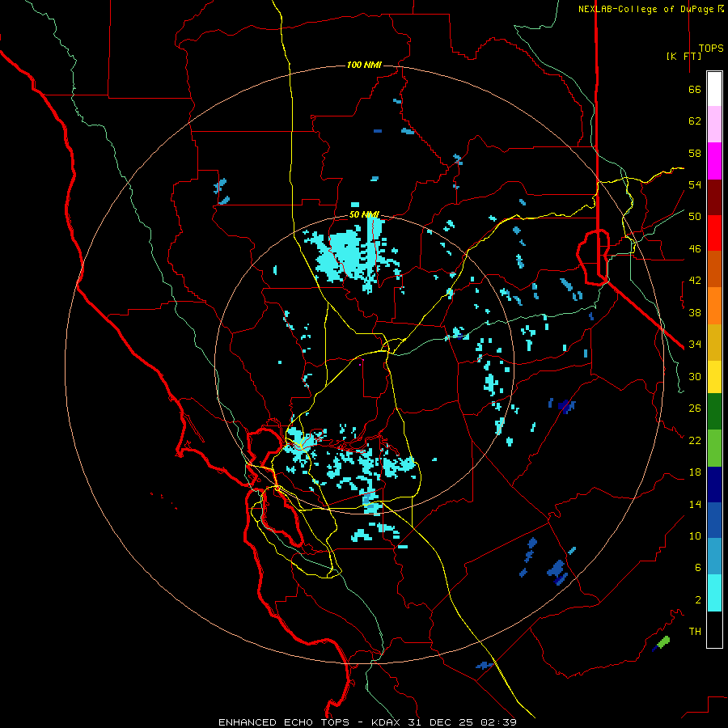Click the legend value "38"
Viewport: 728px width, 728px height.
point(695,312)
